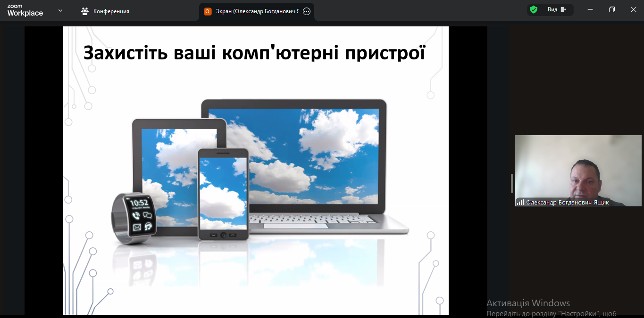Click the slide title Захистіть ваші комп'ютерні пристрої
The width and height of the screenshot is (644, 318).
tap(255, 52)
